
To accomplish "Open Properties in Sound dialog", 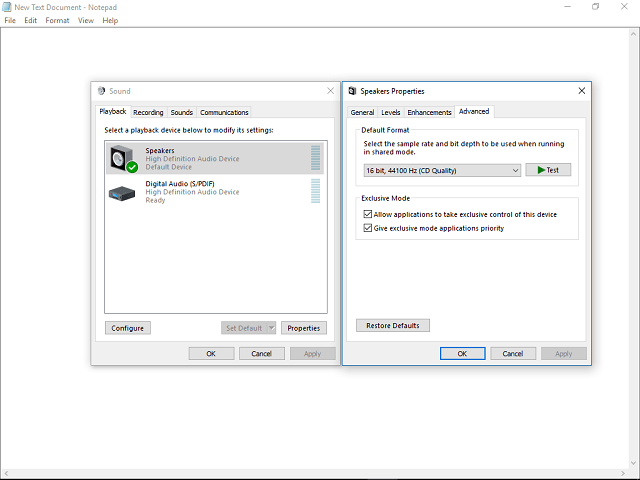I will coord(304,328).
